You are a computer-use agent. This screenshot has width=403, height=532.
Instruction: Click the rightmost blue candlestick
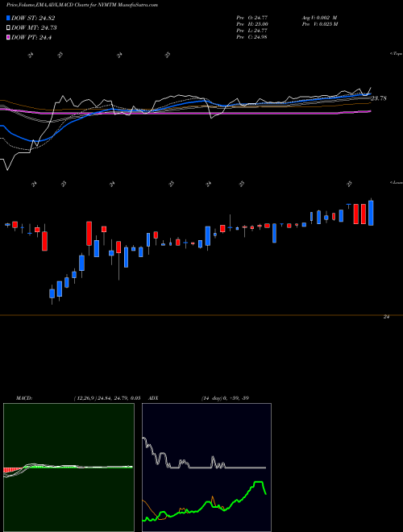click(x=371, y=213)
